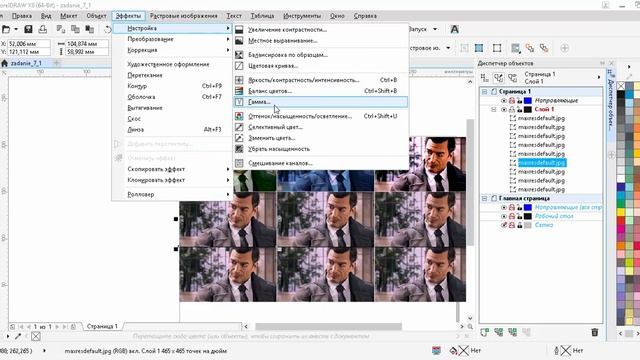Go to the next page with the navigator arrow
This screenshot has height=360, width=640.
tap(57, 327)
